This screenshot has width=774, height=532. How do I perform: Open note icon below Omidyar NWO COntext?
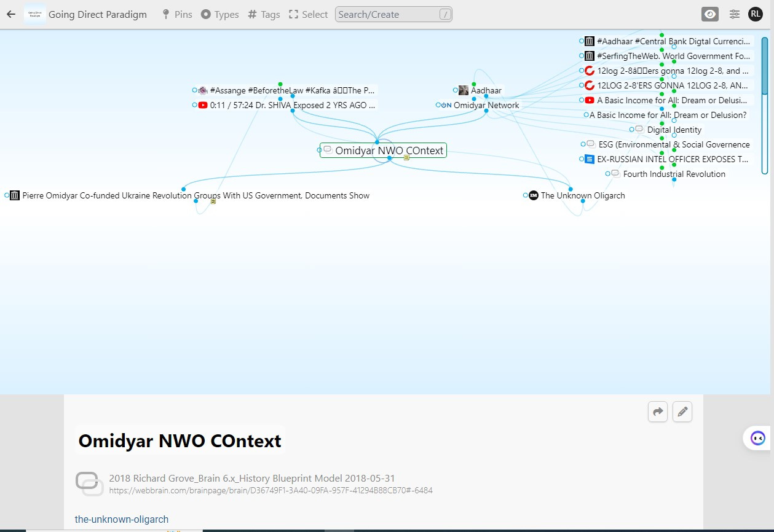pyautogui.click(x=406, y=158)
